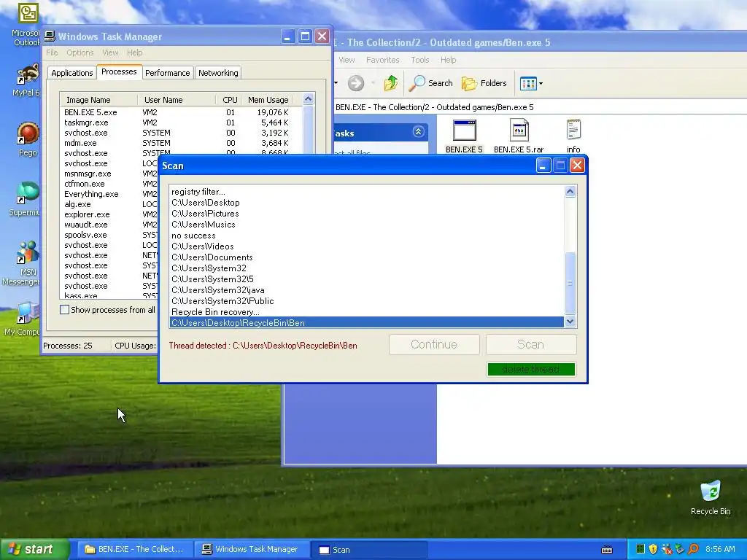Select the ctfmon.exe process row
This screenshot has width=747, height=560.
coord(110,184)
